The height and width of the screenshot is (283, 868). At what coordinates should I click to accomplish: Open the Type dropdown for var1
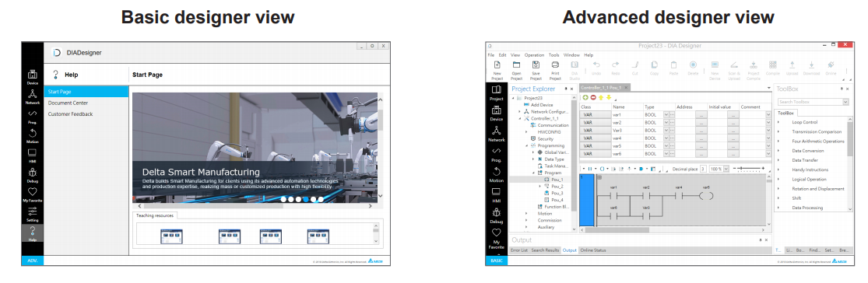(666, 114)
